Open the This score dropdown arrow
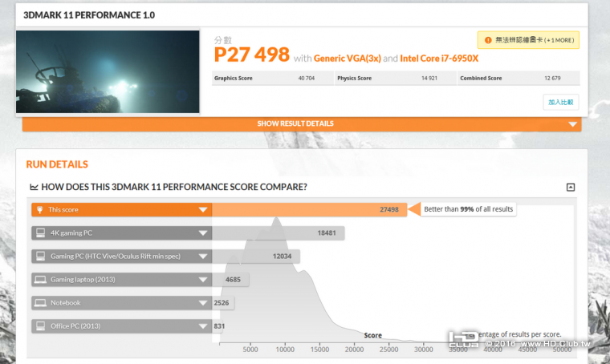This screenshot has width=610, height=364. tap(204, 210)
